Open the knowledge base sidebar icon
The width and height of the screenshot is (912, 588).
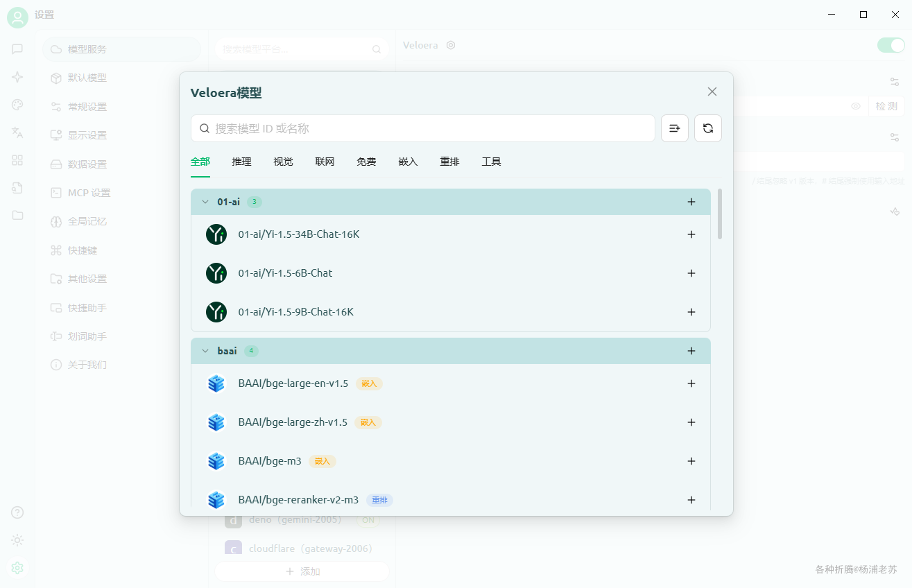17,188
